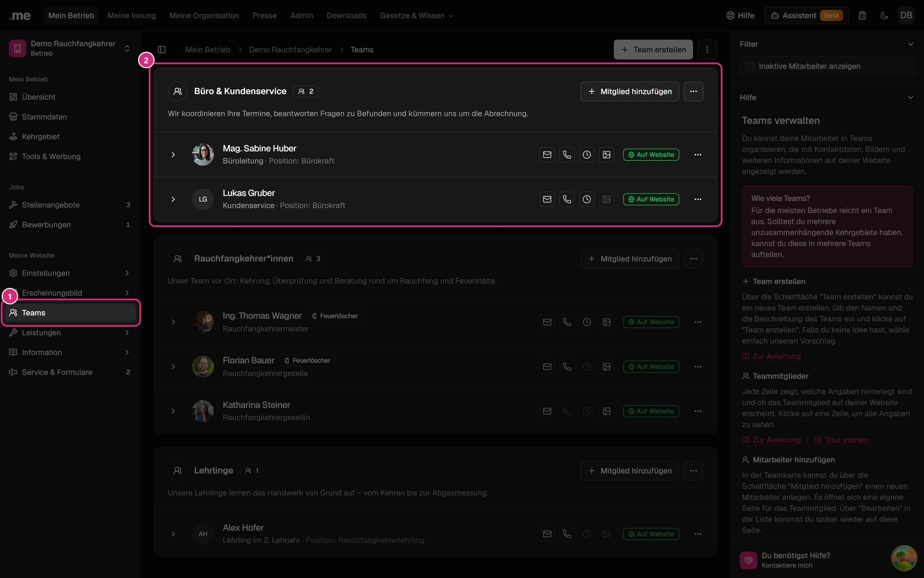The height and width of the screenshot is (578, 924).
Task: Toggle Auf Website for Katharina Steiner
Action: click(651, 411)
